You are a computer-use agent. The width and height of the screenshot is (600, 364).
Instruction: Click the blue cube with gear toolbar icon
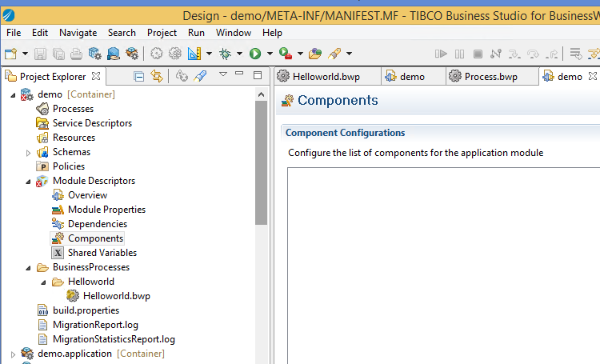click(x=94, y=54)
